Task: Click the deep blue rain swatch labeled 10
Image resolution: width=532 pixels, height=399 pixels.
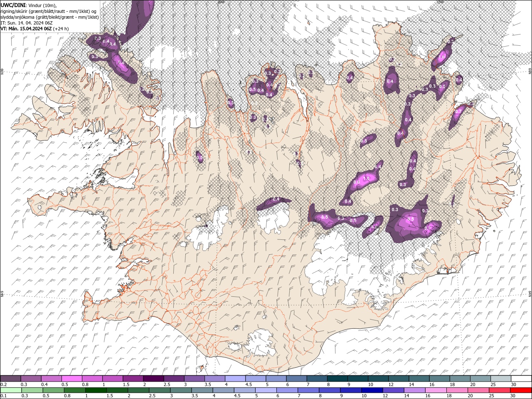Action: pos(372,390)
